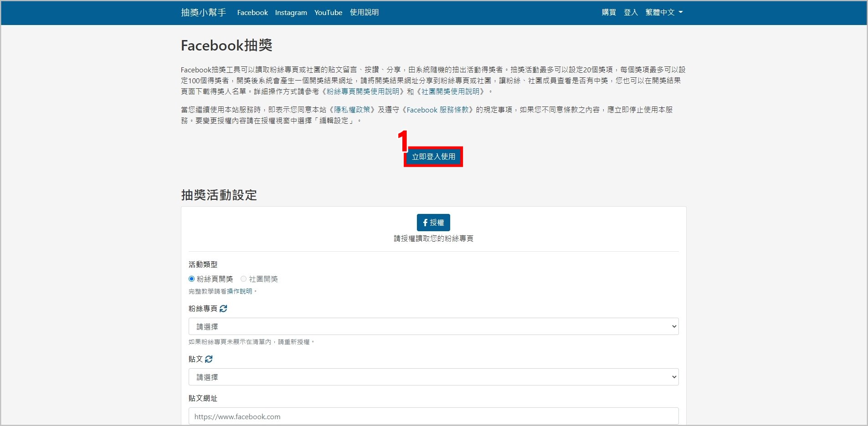
Task: Select the 社團開獎 radio option
Action: pos(243,279)
